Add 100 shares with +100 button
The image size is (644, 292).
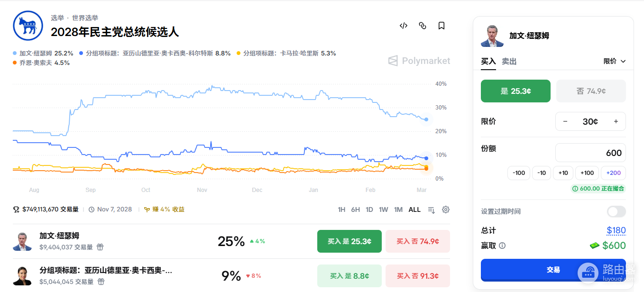tap(587, 173)
